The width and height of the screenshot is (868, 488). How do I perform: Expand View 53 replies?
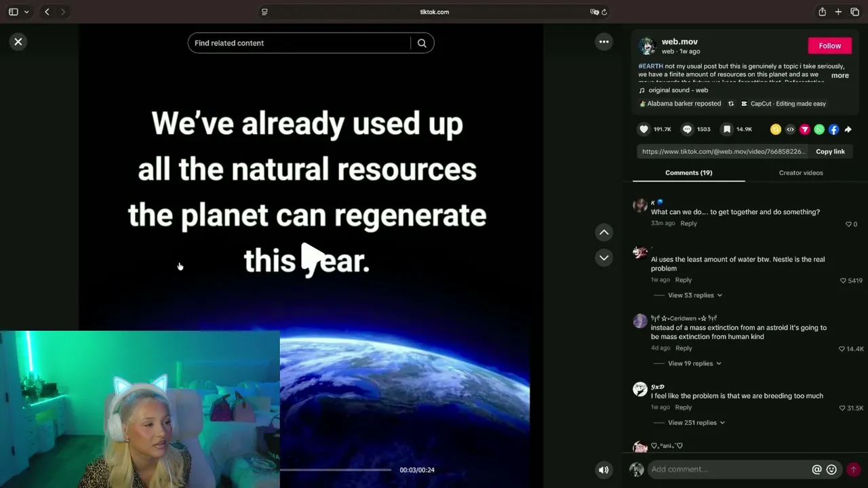pyautogui.click(x=695, y=296)
